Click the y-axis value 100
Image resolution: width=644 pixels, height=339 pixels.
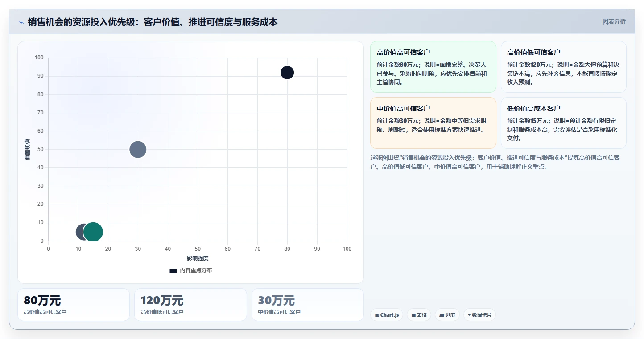(x=39, y=57)
